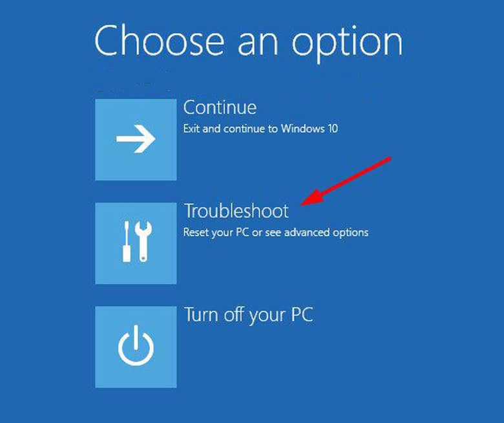The height and width of the screenshot is (423, 504).
Task: Open the Troubleshoot tools tile
Action: (x=136, y=243)
